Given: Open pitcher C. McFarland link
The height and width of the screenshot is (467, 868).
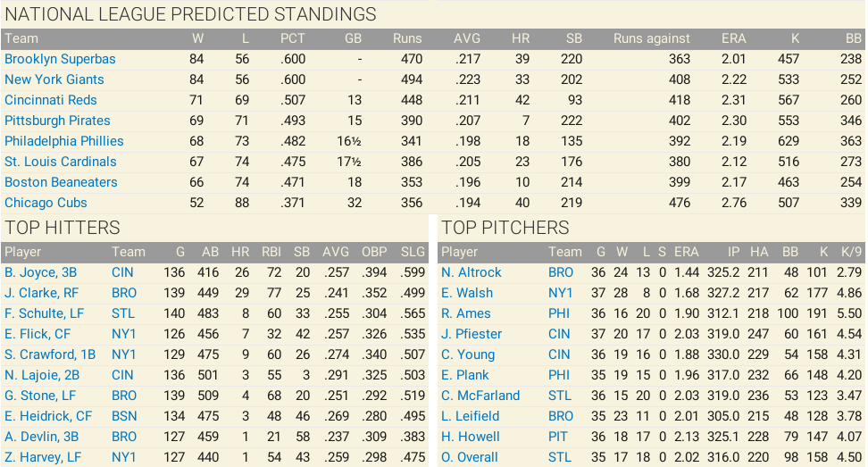Looking at the screenshot, I should pyautogui.click(x=480, y=396).
